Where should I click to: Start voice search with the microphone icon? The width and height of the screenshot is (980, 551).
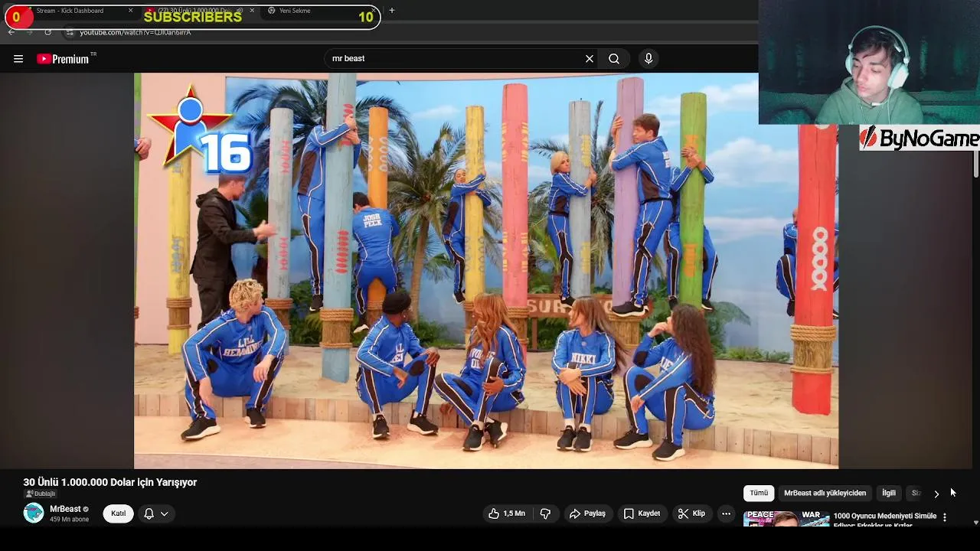tap(648, 59)
